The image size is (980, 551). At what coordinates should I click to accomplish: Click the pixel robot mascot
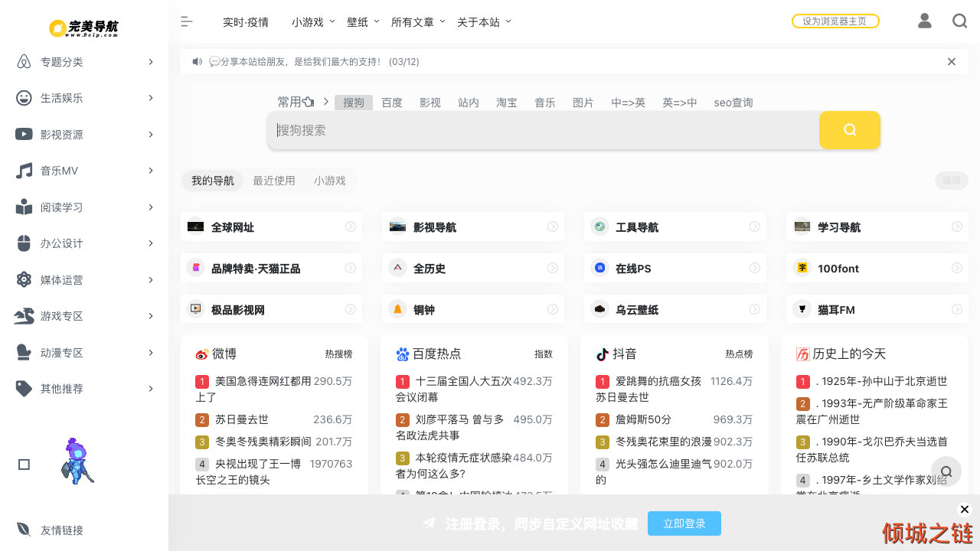77,461
